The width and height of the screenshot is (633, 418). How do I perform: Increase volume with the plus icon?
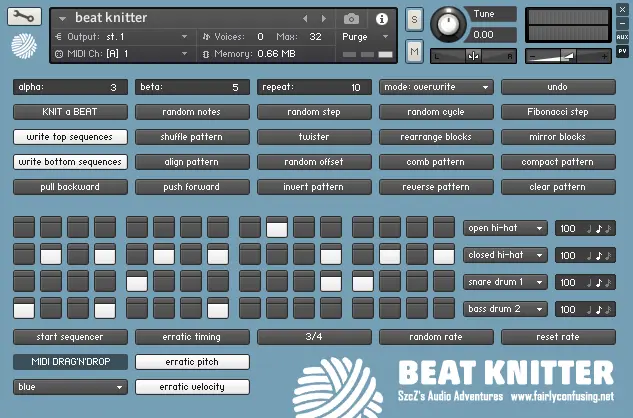[x=604, y=57]
